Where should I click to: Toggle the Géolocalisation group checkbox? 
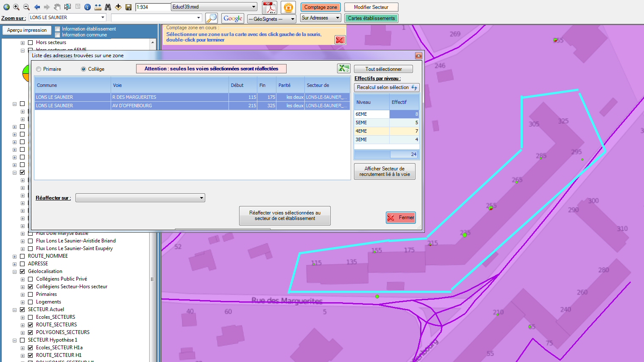pos(22,271)
